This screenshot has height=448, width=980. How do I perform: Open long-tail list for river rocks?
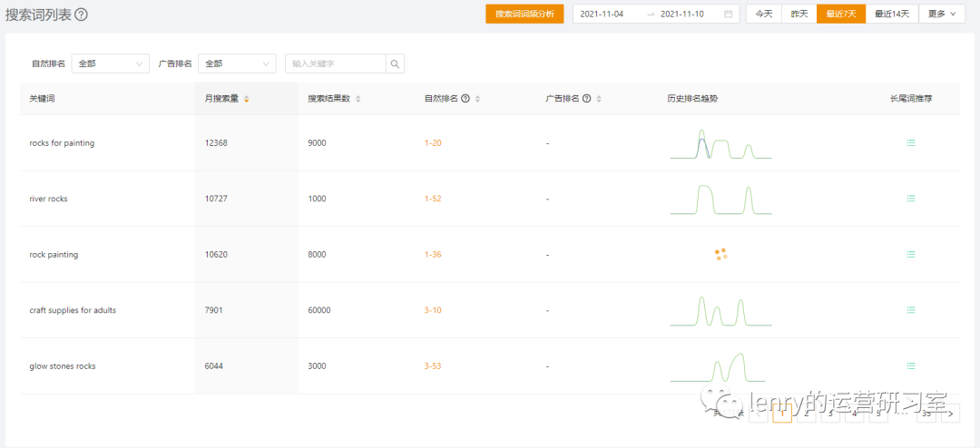[x=911, y=199]
